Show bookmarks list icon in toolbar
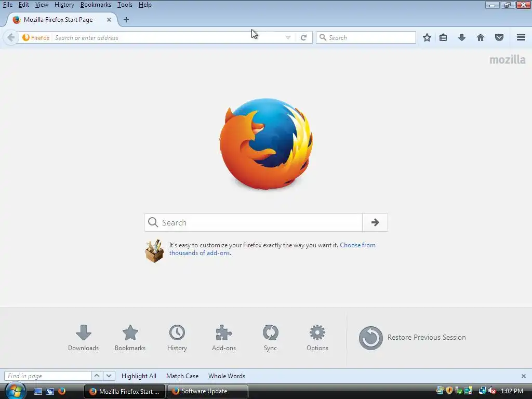Image resolution: width=532 pixels, height=399 pixels. [x=443, y=37]
